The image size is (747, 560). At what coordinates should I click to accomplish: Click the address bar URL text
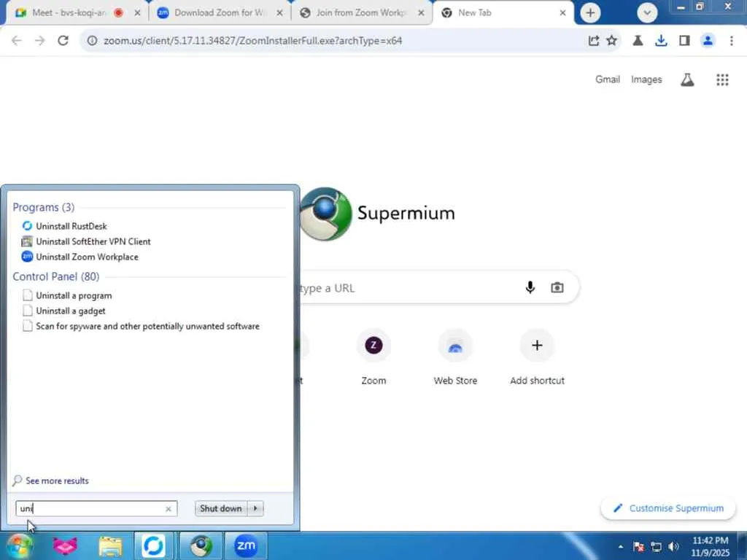(x=253, y=41)
